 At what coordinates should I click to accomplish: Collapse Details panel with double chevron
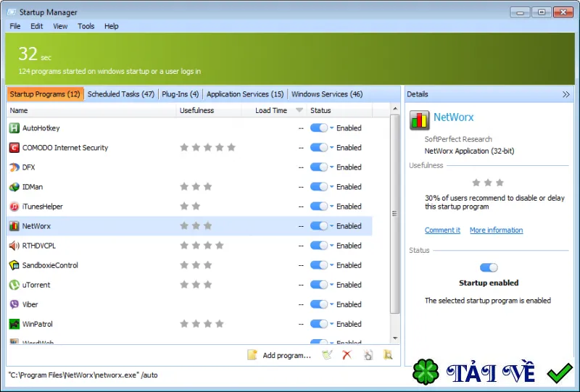(566, 94)
